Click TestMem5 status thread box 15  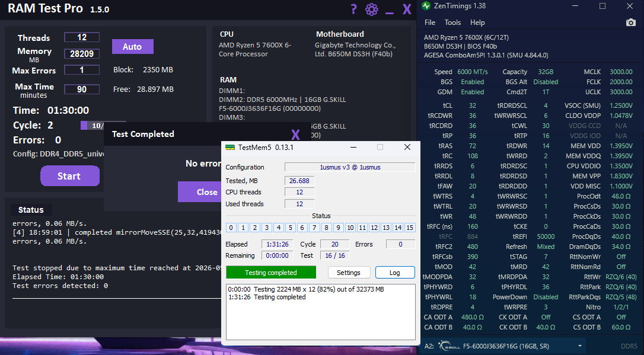coord(410,228)
